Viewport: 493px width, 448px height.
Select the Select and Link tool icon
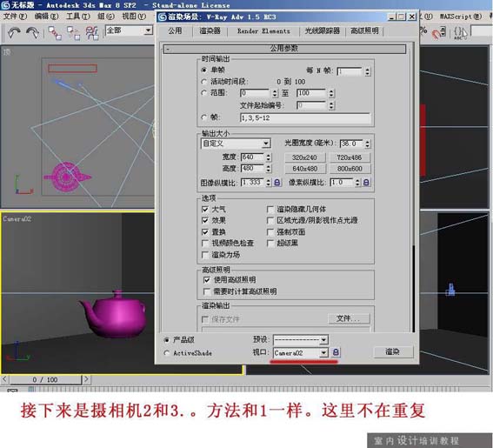tap(55, 33)
